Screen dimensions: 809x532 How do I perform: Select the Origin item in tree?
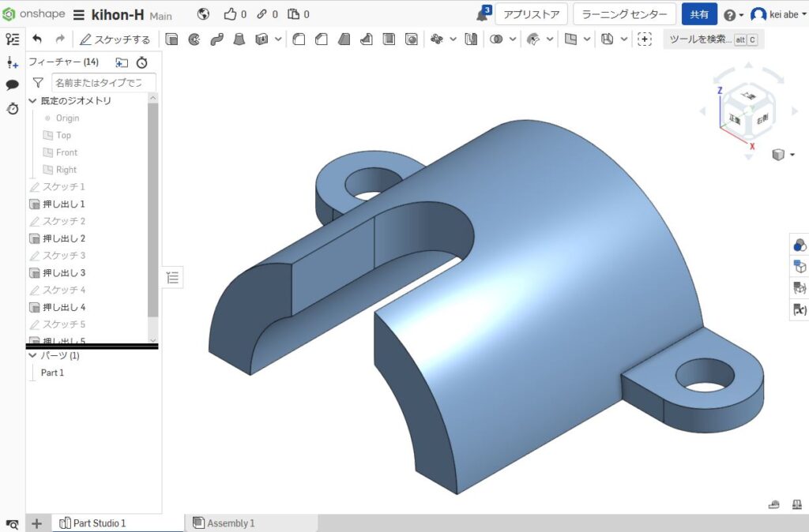pyautogui.click(x=68, y=118)
